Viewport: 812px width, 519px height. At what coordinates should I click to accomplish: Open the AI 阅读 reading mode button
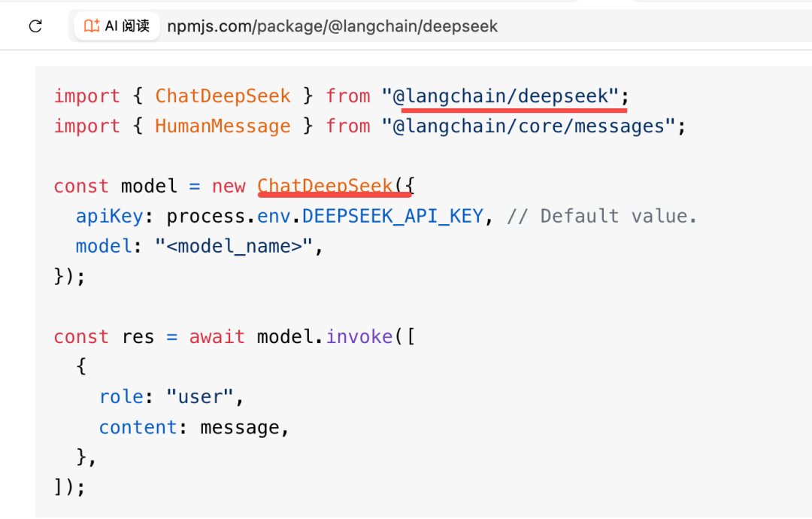[117, 26]
